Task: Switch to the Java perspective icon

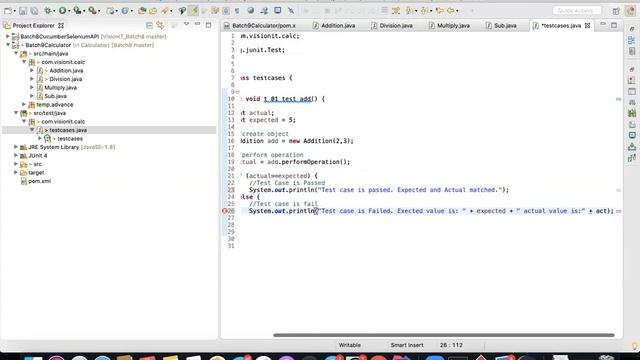Action: click(631, 11)
